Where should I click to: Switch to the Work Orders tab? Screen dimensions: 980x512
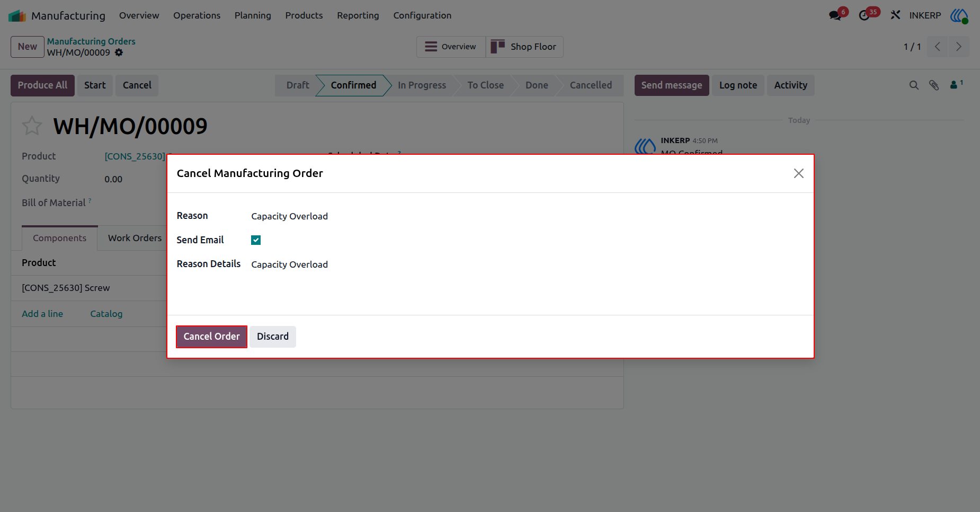coord(135,239)
